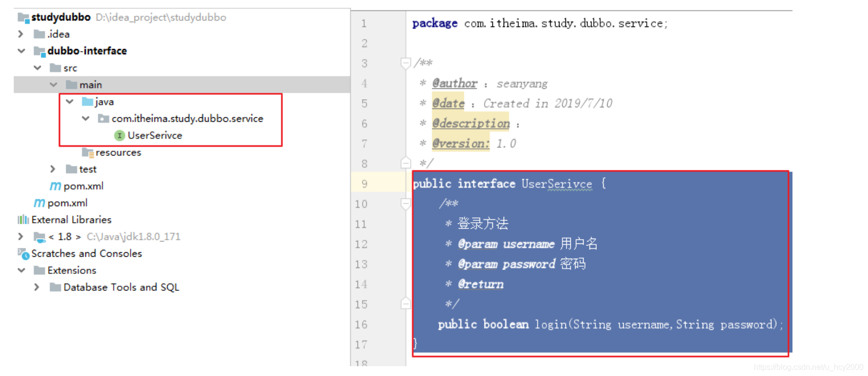The width and height of the screenshot is (868, 376).
Task: Click line number 9 in the gutter
Action: (x=364, y=184)
